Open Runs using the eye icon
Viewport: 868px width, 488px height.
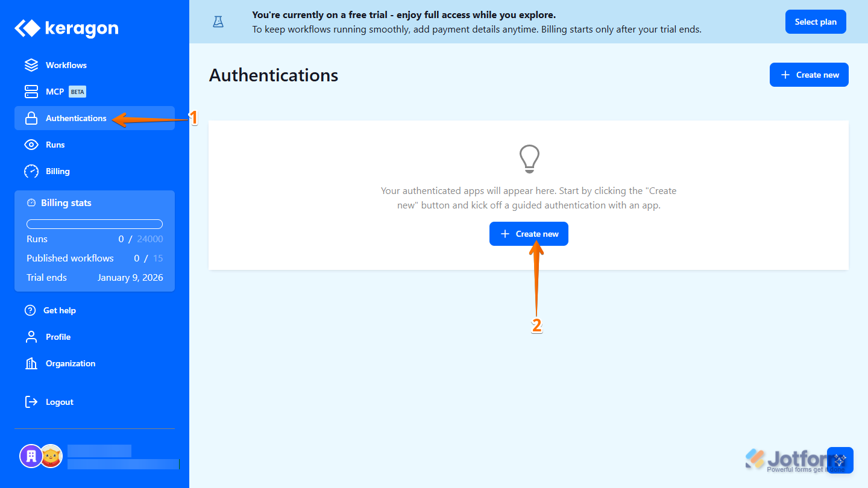click(x=31, y=144)
